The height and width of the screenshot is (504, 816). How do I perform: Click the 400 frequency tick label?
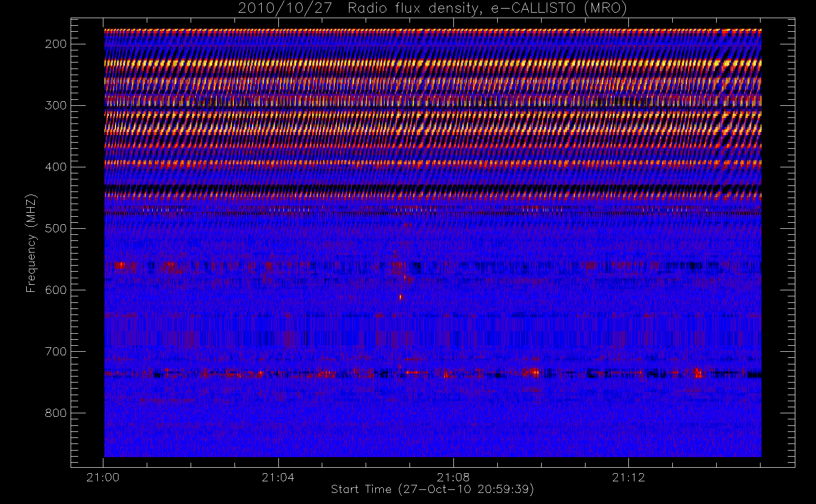point(55,167)
